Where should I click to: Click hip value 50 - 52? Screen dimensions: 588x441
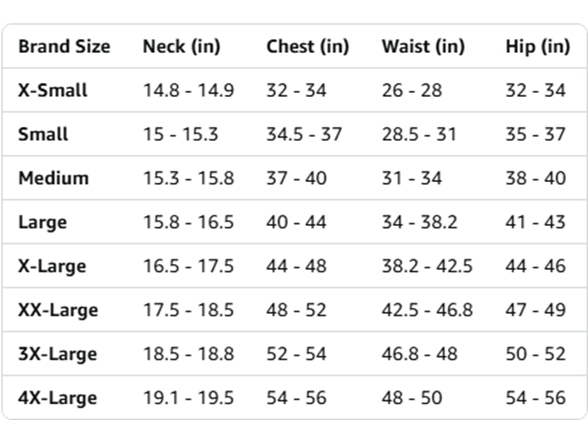pos(536,354)
